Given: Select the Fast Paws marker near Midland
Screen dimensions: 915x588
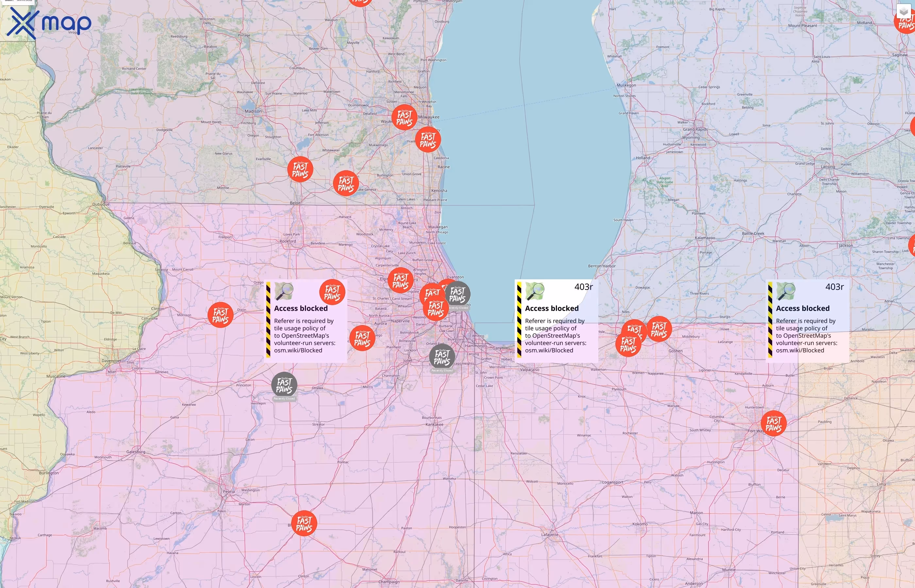Looking at the screenshot, I should click(x=906, y=21).
